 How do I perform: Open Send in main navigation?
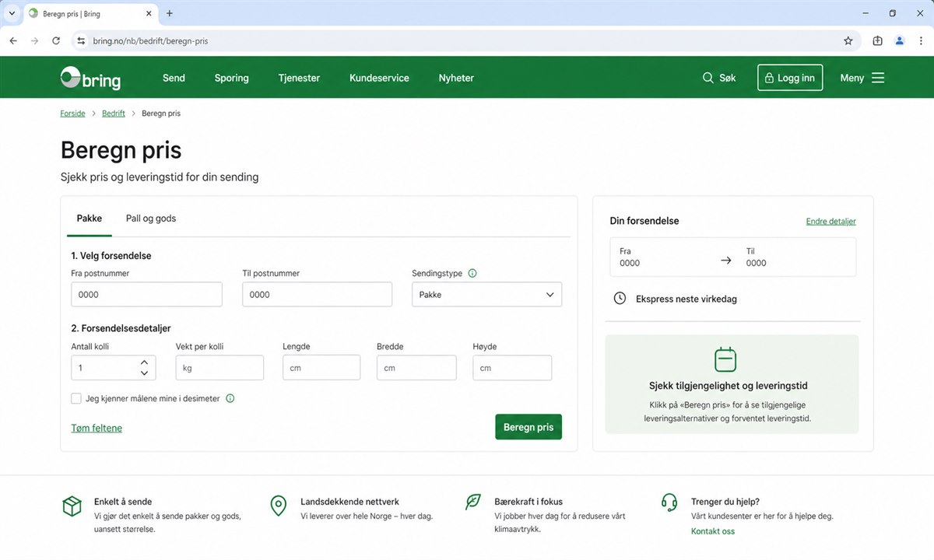click(x=174, y=78)
